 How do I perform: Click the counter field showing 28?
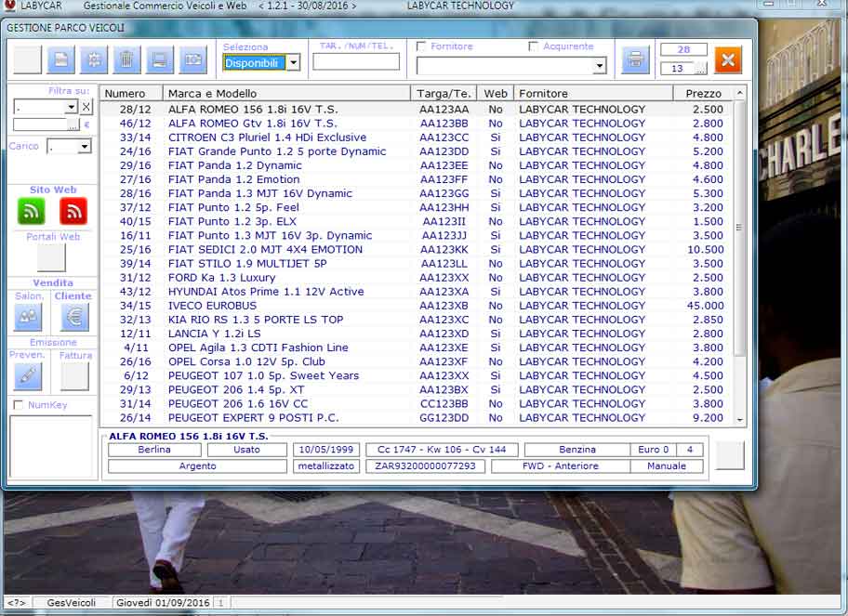(x=683, y=50)
